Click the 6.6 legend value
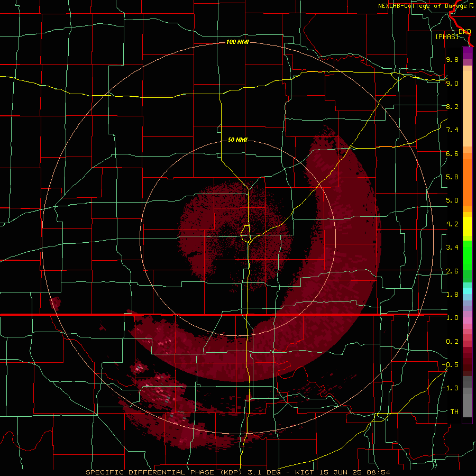The image size is (476, 476). coord(452,153)
